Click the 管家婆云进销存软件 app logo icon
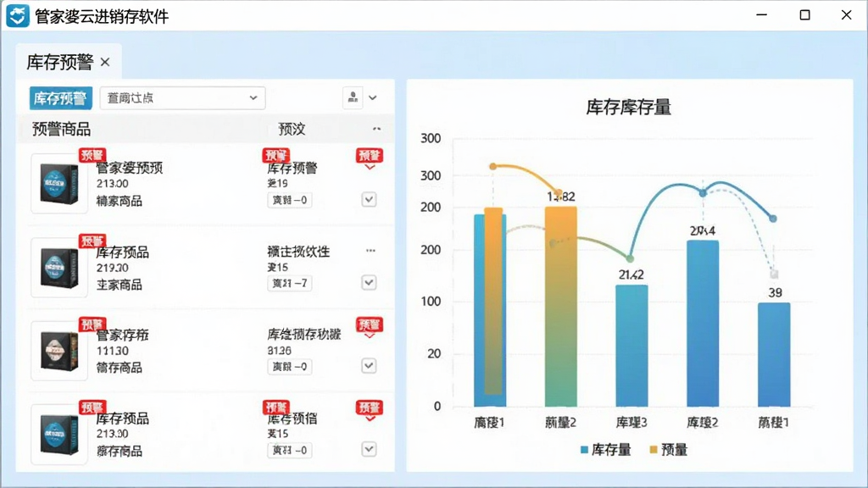868x488 pixels. 17,15
